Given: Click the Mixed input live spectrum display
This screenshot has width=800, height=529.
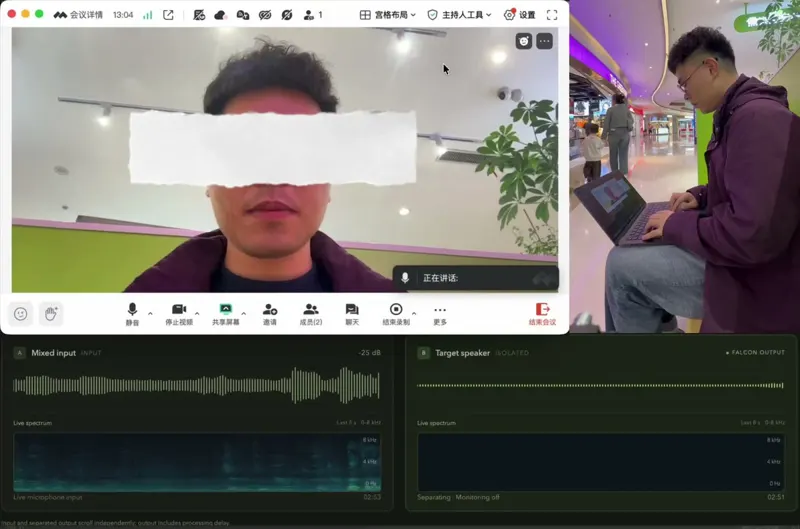Looking at the screenshot, I should [197, 462].
